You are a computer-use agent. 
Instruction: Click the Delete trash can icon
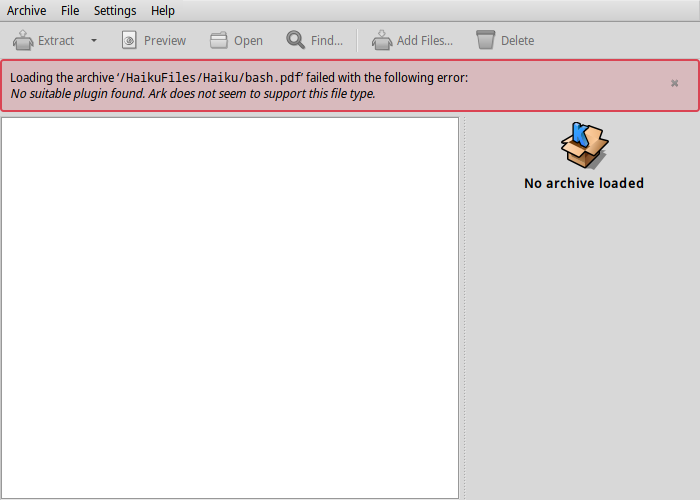[486, 40]
